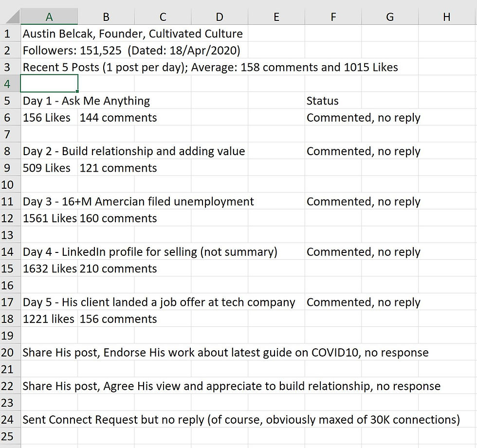Viewport: 477px width, 448px height.
Task: Select column C header
Action: (163, 17)
